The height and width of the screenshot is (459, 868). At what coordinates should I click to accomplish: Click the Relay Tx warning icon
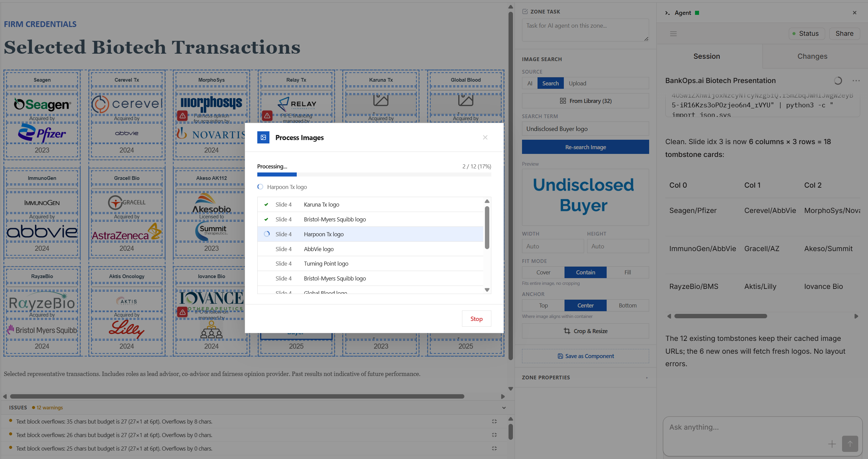tap(267, 116)
